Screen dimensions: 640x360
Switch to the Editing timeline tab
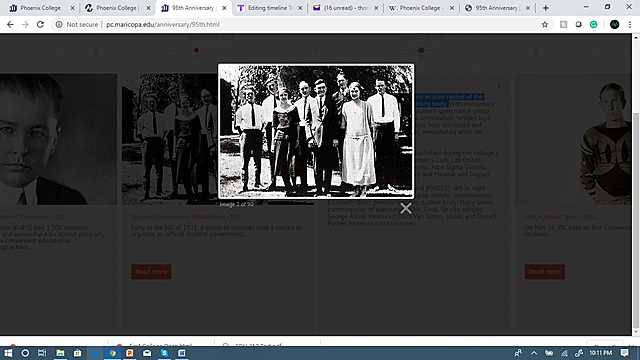pyautogui.click(x=270, y=8)
